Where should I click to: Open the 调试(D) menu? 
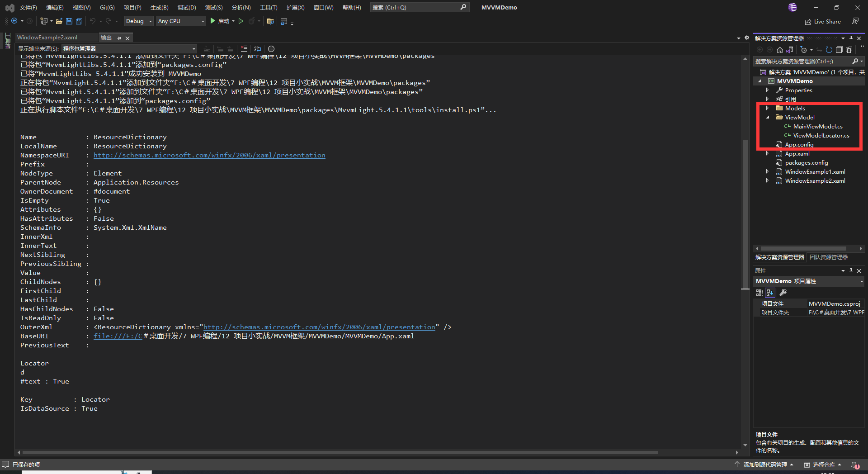(x=187, y=7)
